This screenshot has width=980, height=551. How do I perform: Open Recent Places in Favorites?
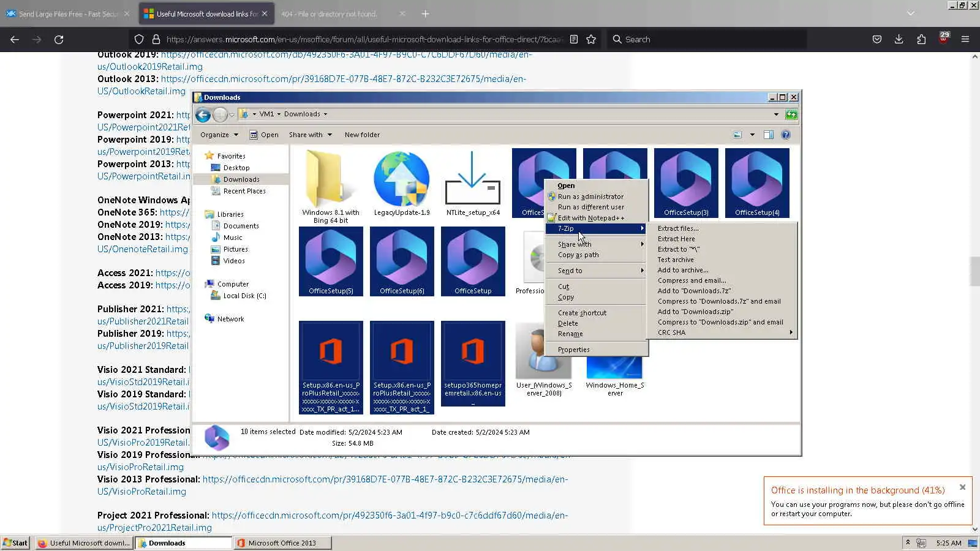click(244, 191)
